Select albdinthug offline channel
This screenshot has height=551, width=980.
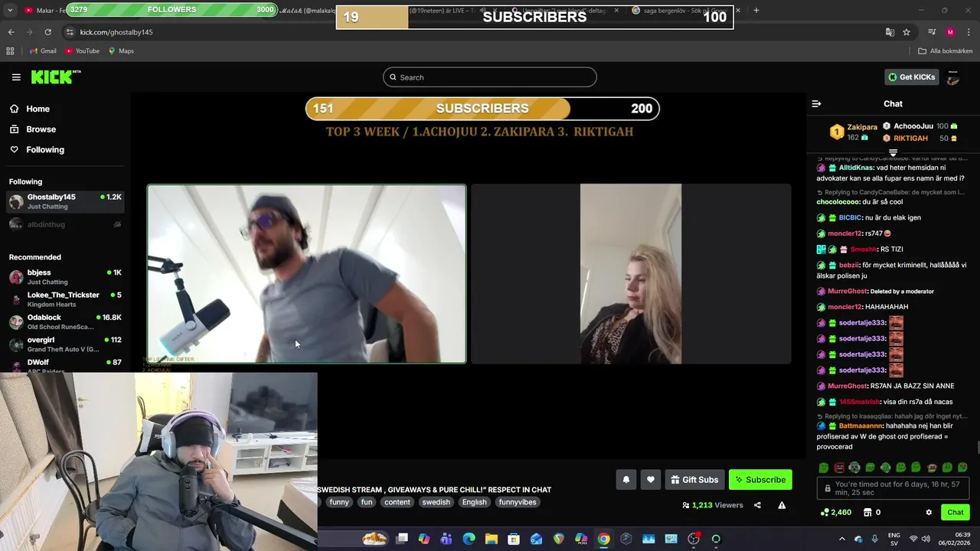coord(65,224)
